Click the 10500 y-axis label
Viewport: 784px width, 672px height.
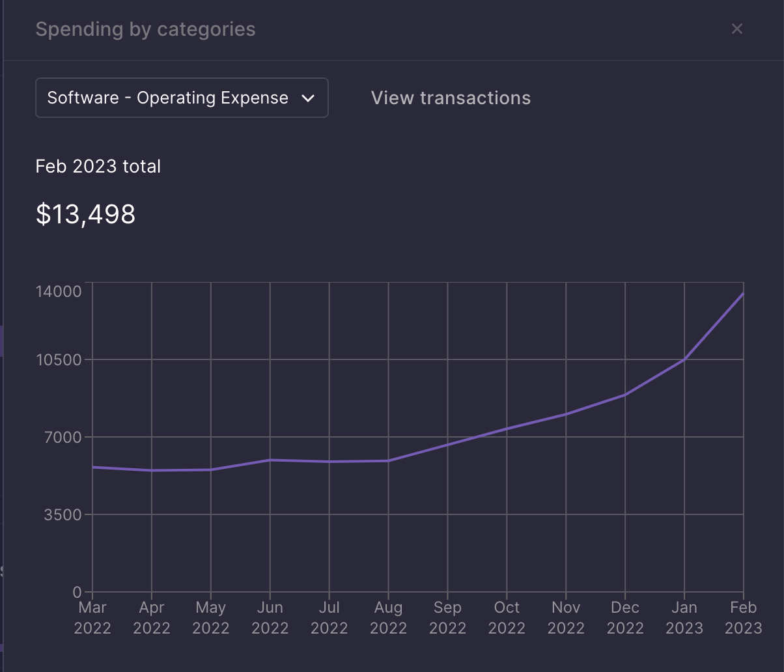pyautogui.click(x=59, y=359)
